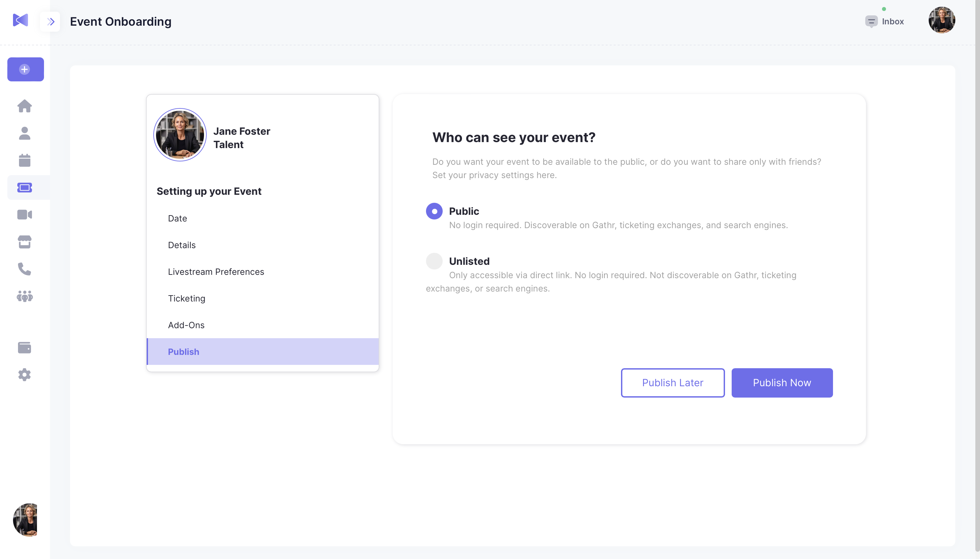Open the Add-Ons step
Screen dimensions: 980x559
click(x=186, y=325)
